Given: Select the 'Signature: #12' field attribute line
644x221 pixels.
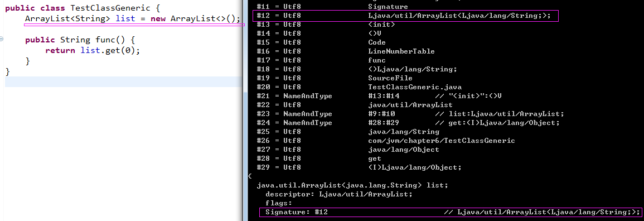Looking at the screenshot, I should [450, 213].
